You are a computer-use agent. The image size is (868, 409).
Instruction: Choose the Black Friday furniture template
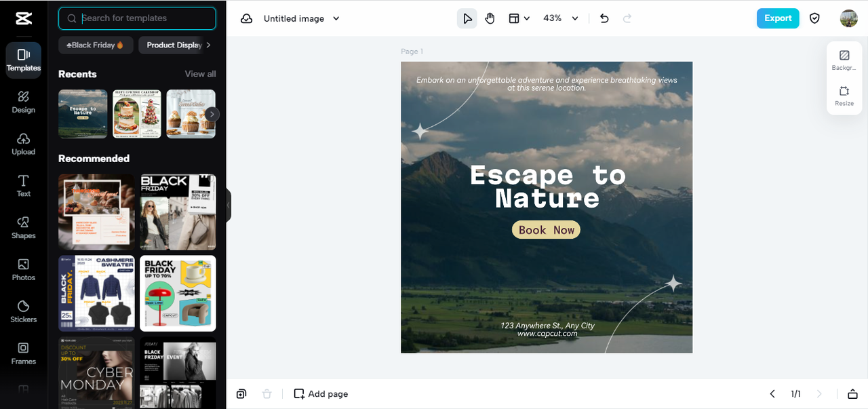[x=178, y=293]
